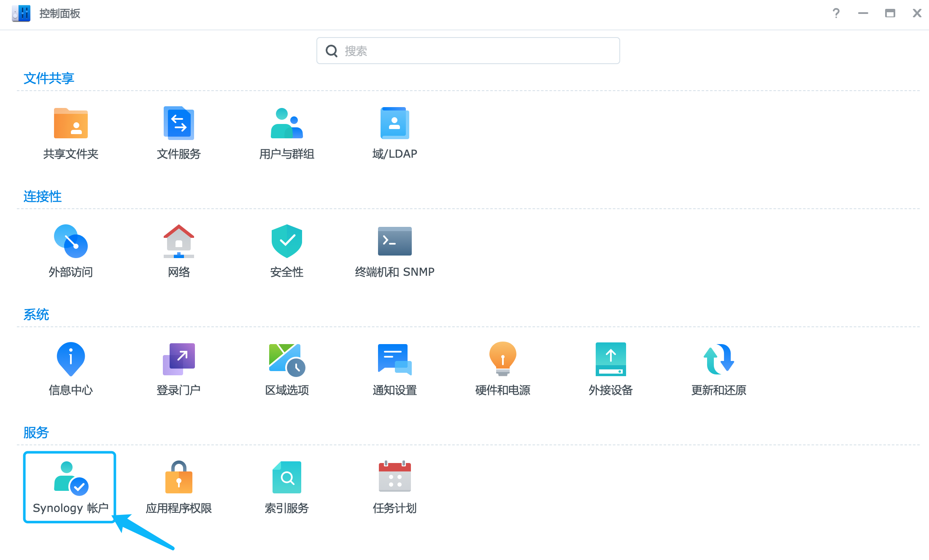
Task: Minimize the control panel window
Action: click(863, 13)
